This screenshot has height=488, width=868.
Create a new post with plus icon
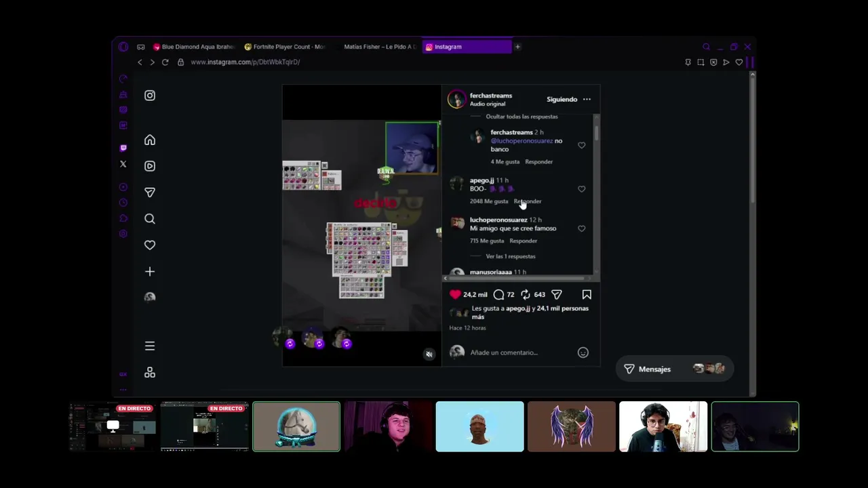coord(150,272)
